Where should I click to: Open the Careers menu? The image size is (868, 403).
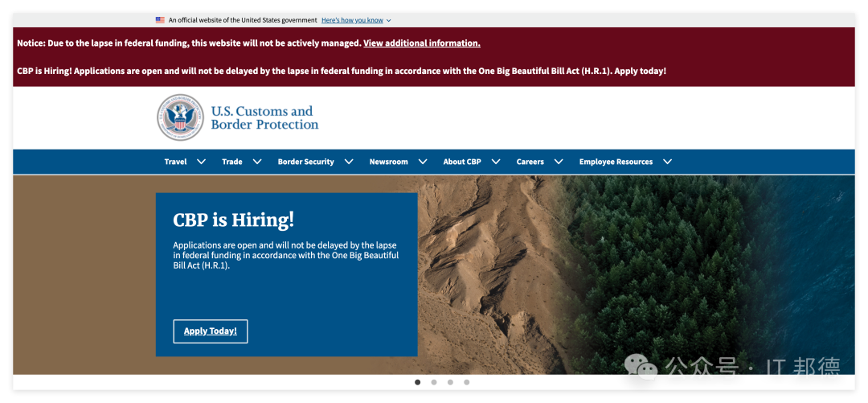530,162
